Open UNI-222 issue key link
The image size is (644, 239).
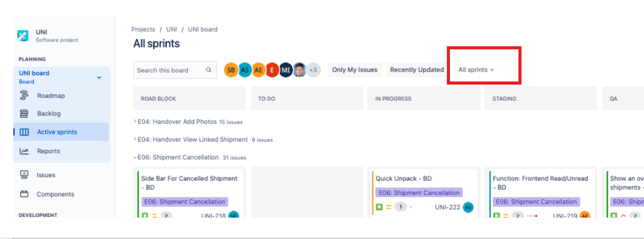click(447, 207)
